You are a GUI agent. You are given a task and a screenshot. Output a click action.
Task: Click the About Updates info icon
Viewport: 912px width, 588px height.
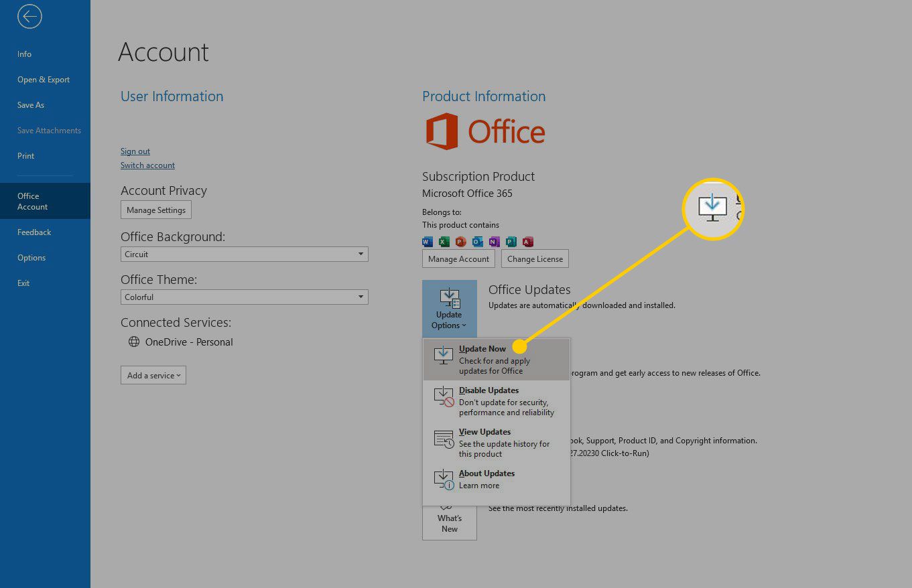[444, 480]
